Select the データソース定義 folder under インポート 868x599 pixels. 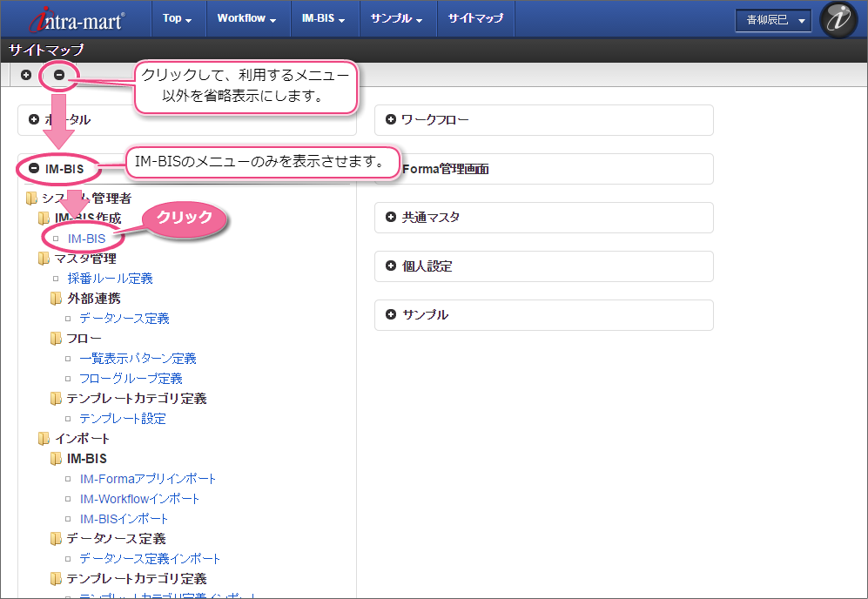(117, 539)
